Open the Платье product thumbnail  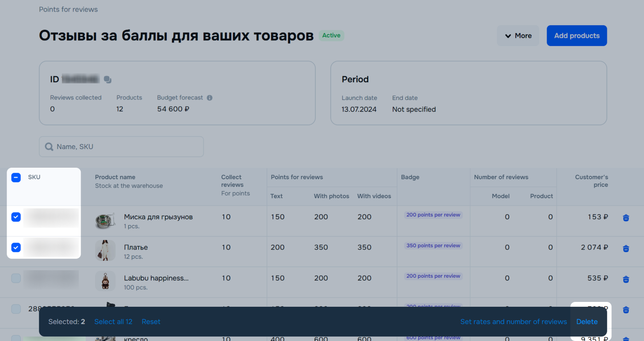click(x=105, y=251)
